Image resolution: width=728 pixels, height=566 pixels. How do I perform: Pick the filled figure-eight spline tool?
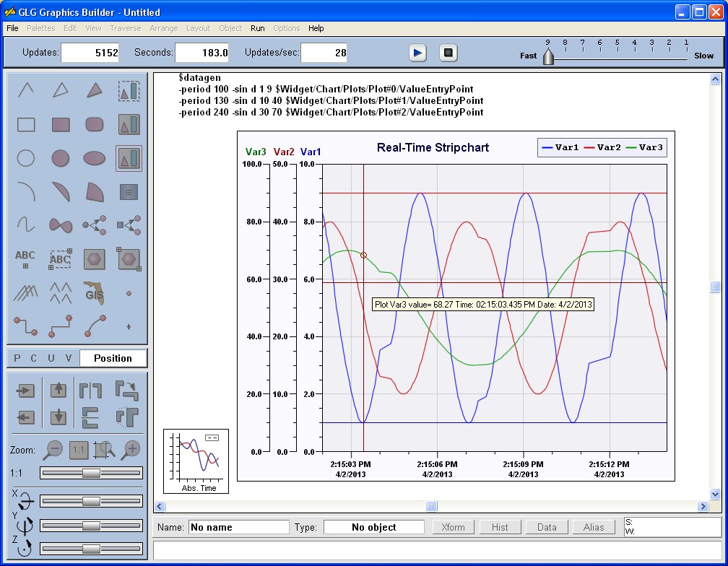click(x=61, y=225)
